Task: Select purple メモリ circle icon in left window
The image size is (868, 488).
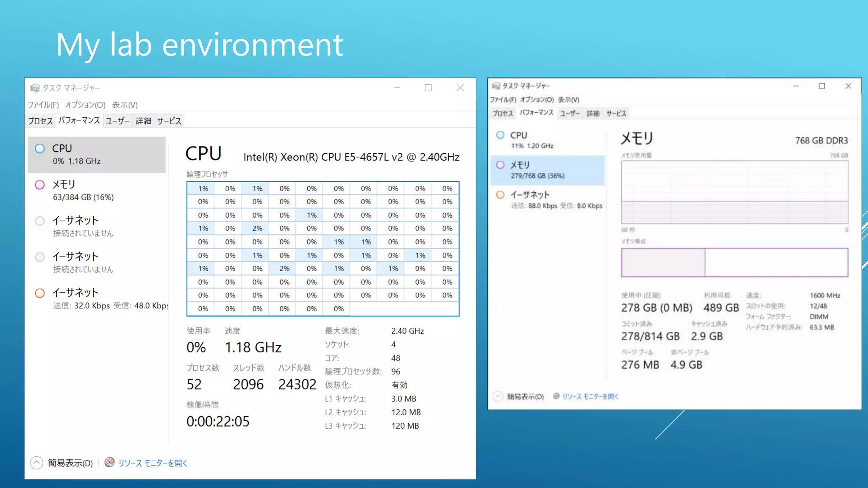Action: point(40,185)
